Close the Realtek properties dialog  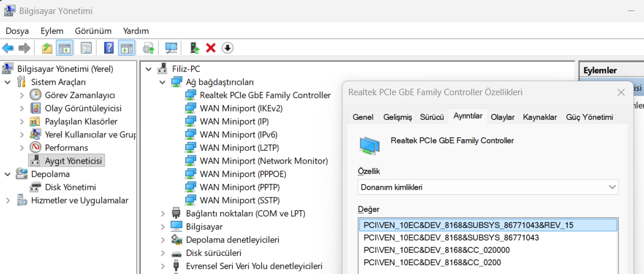621,92
